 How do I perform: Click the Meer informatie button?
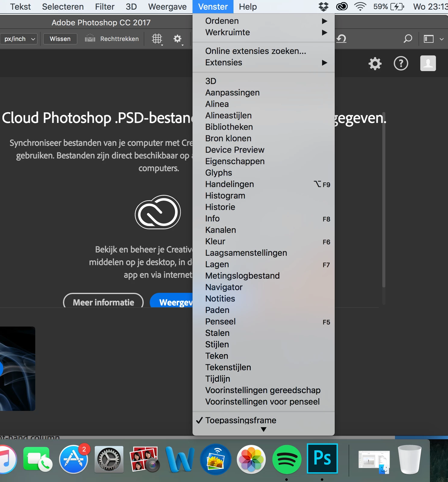click(x=103, y=301)
